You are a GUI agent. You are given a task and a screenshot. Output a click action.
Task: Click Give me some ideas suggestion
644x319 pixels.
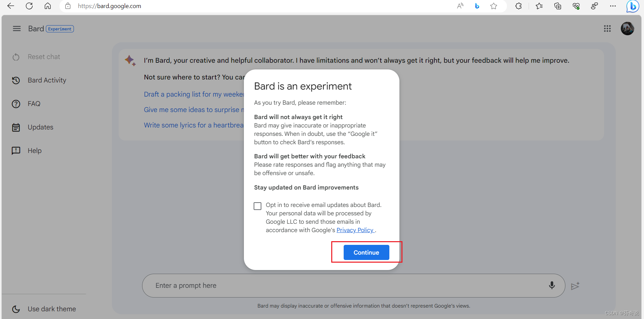[x=194, y=110]
